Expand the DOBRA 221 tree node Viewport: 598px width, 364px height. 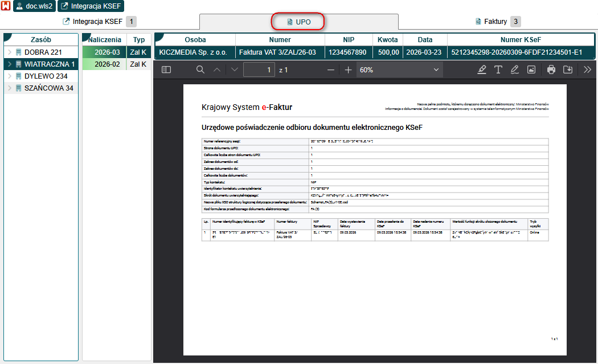click(x=10, y=52)
